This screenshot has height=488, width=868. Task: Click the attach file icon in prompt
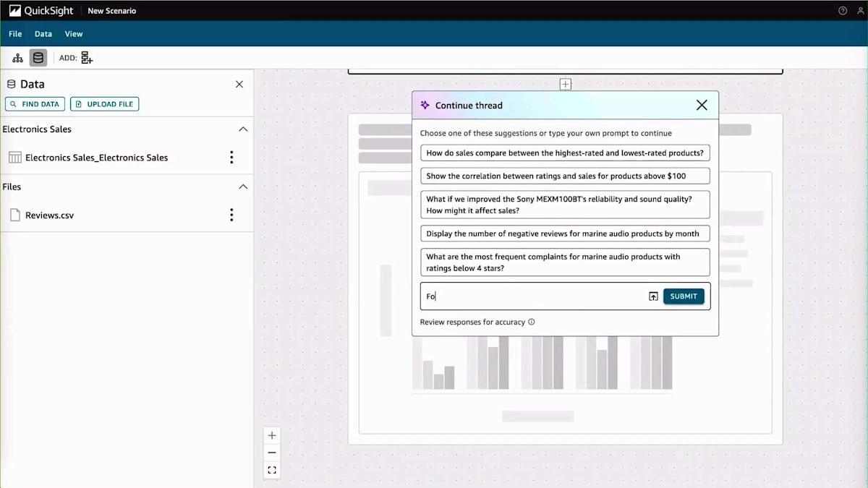pos(653,296)
